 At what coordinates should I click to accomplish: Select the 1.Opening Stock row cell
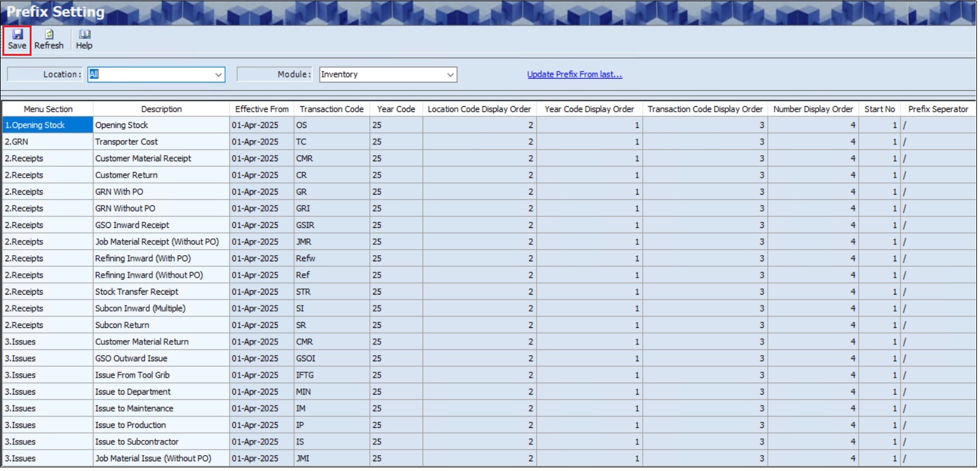47,125
